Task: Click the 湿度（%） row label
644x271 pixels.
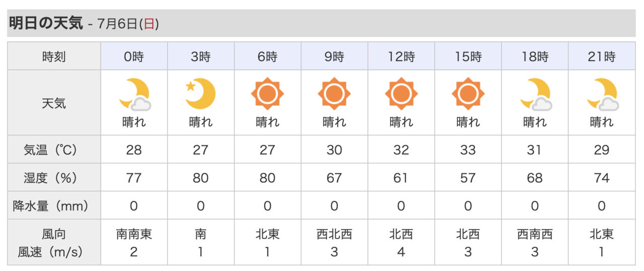Action: coord(54,178)
